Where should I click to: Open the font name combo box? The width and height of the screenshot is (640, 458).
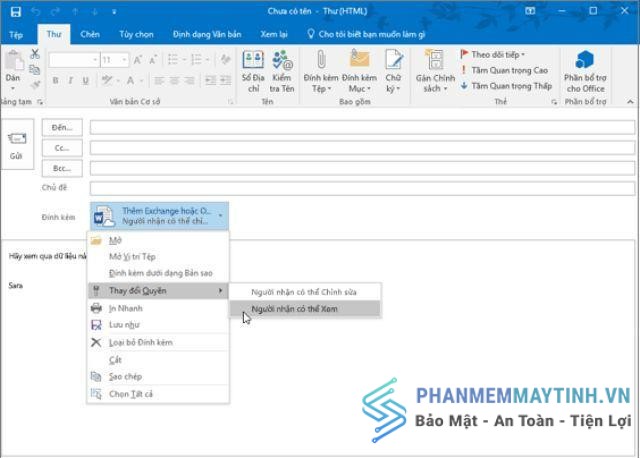74,60
